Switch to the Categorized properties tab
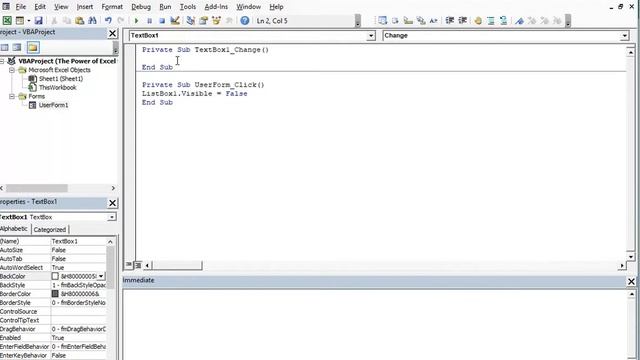Screen dimensions: 640x360 click(x=50, y=229)
